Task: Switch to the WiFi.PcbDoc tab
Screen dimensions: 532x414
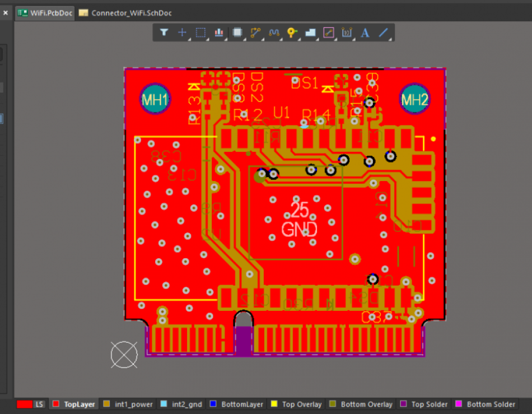Action: [45, 13]
